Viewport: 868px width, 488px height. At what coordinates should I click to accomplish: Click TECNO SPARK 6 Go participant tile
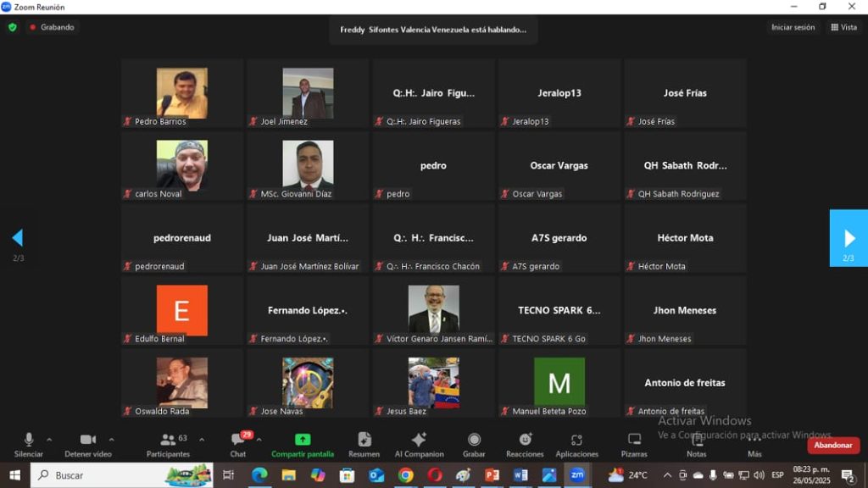point(559,310)
